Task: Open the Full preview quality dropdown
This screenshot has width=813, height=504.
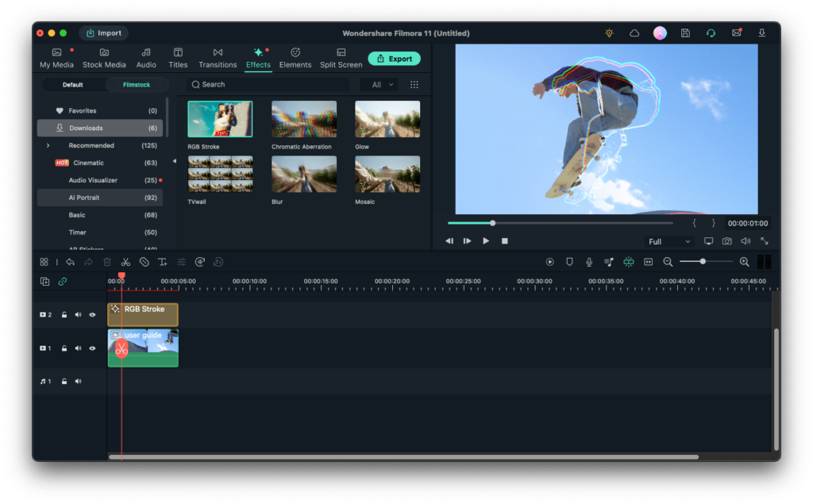Action: coord(669,241)
